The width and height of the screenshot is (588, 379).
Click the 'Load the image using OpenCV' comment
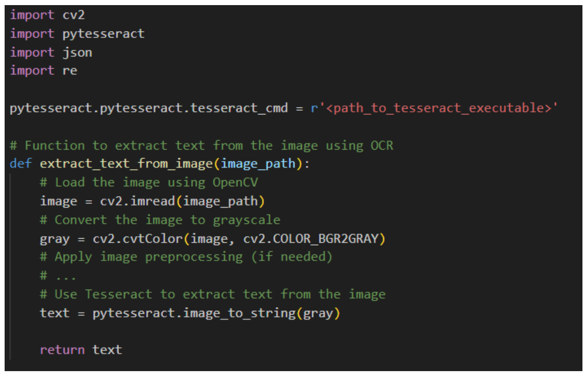coord(149,183)
